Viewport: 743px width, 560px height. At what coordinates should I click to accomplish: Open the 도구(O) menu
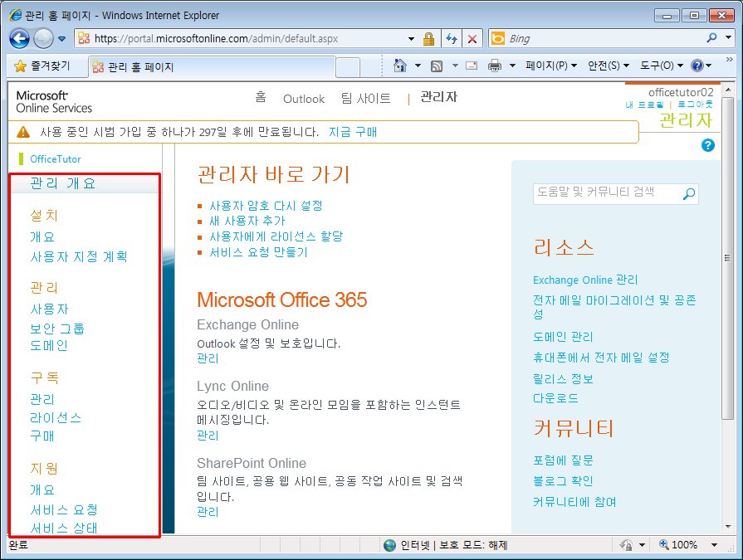662,66
